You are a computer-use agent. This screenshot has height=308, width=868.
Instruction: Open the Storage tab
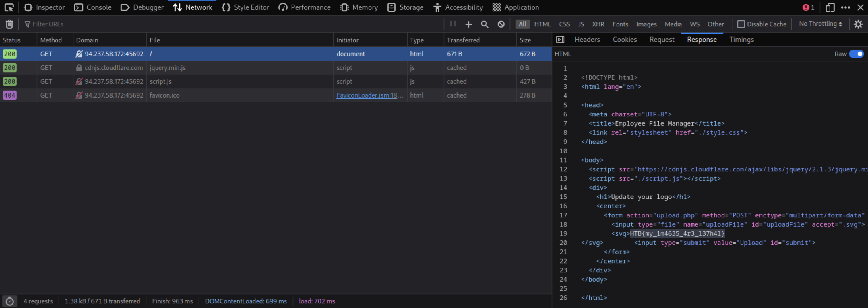(x=405, y=7)
